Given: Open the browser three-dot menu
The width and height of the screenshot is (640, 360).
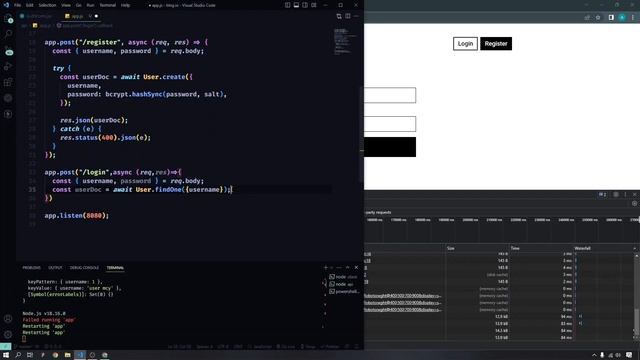Looking at the screenshot, I should (633, 18).
